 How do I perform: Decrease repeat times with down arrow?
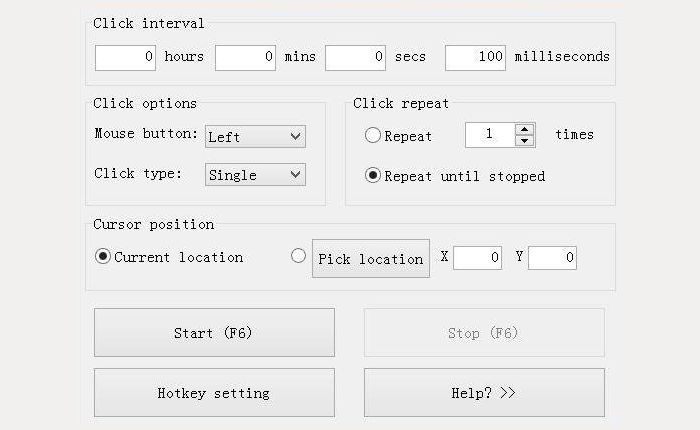click(x=525, y=141)
